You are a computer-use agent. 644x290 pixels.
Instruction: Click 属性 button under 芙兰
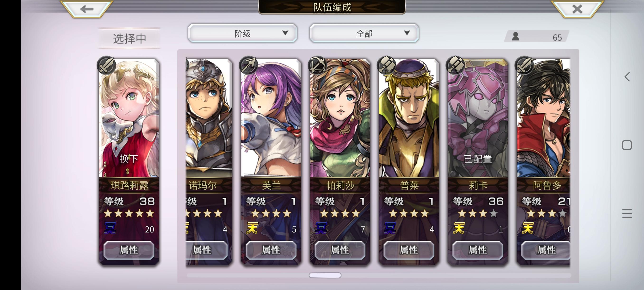pyautogui.click(x=271, y=250)
